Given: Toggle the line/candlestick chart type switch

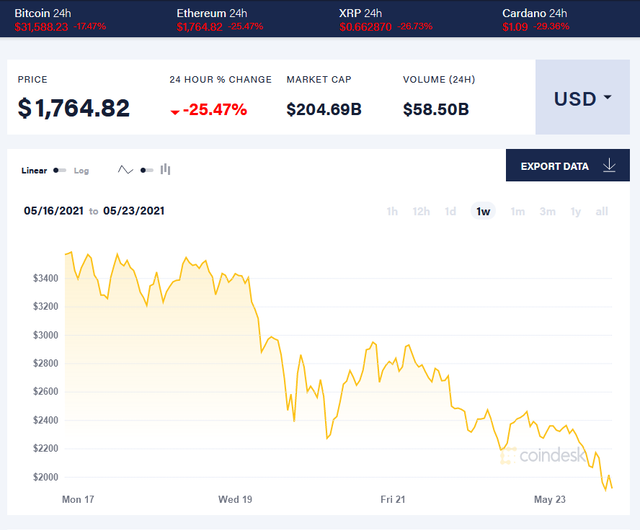Looking at the screenshot, I should [147, 170].
